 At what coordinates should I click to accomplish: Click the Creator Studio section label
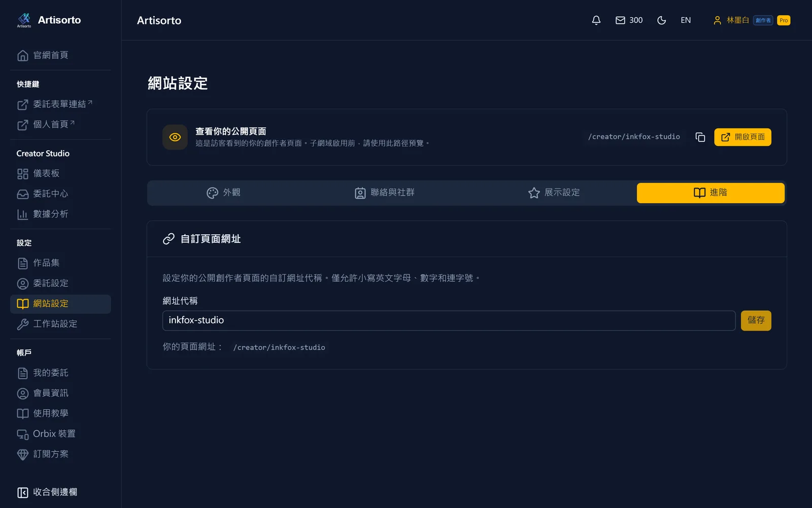click(x=43, y=153)
